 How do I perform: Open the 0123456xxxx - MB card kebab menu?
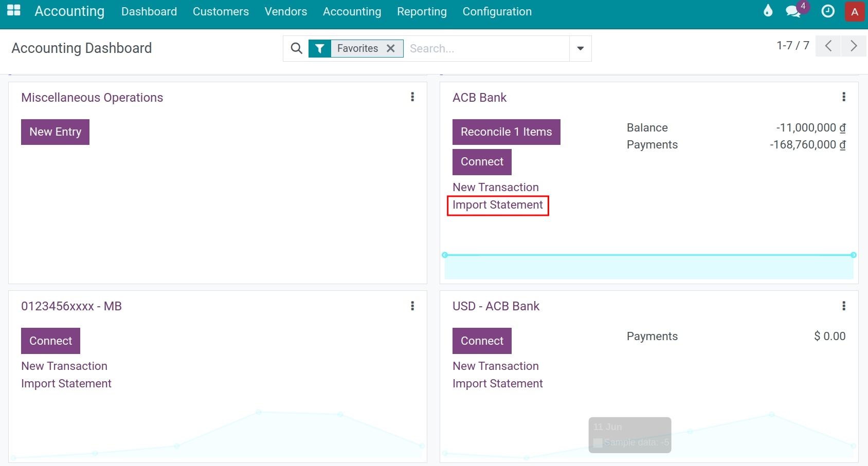pos(412,306)
